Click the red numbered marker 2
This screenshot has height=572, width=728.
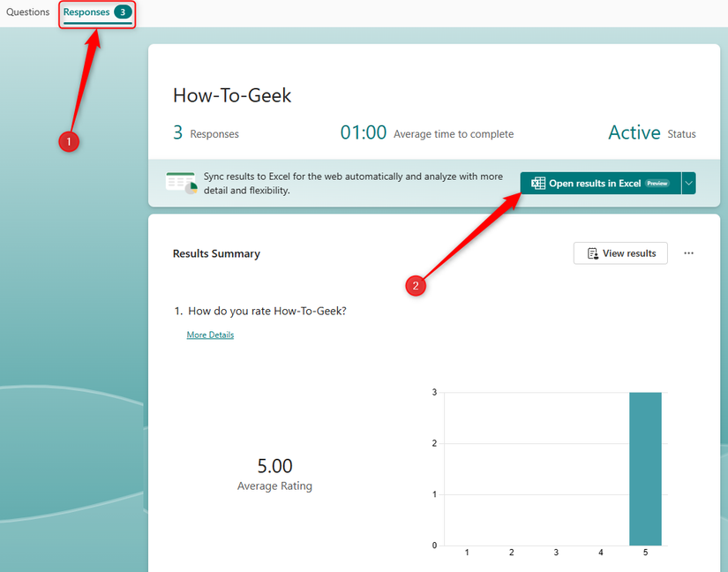416,285
